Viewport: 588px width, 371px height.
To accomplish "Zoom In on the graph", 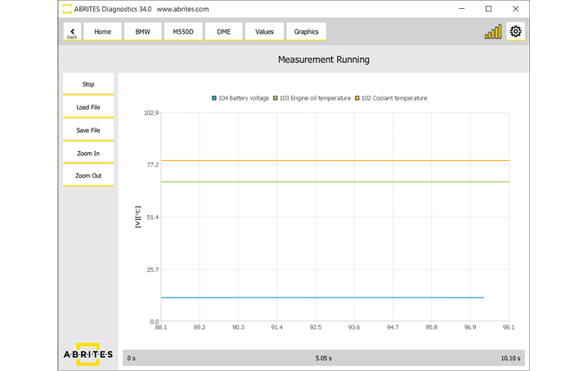I will tap(88, 153).
